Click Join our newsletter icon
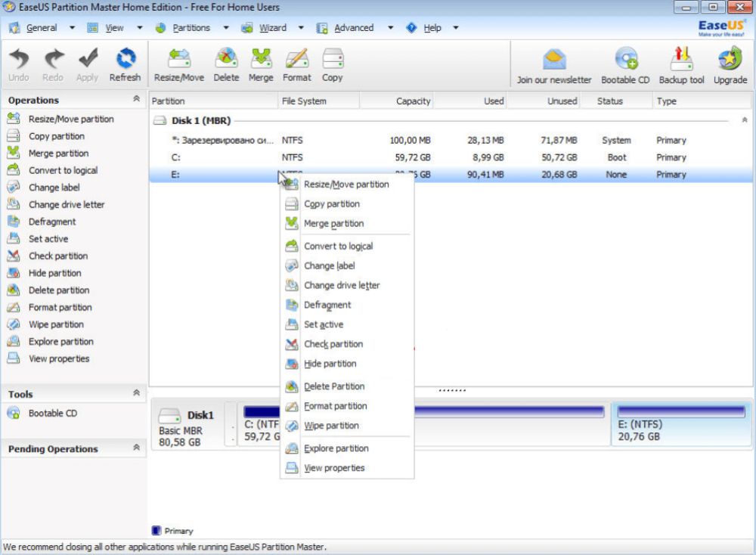 554,60
